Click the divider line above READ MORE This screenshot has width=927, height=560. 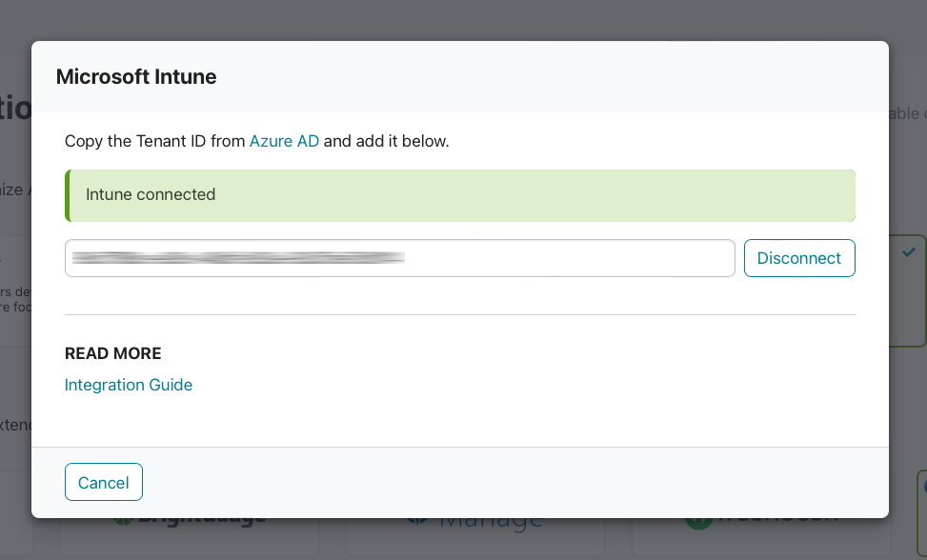pyautogui.click(x=460, y=315)
